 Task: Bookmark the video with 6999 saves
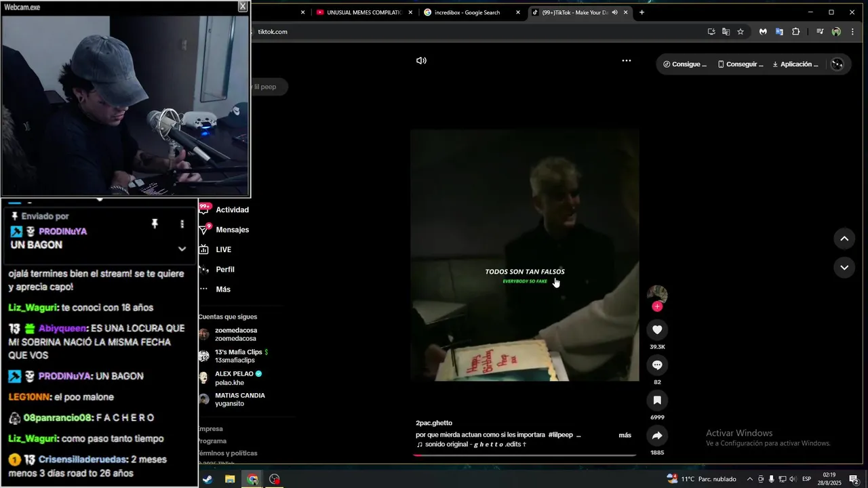(x=657, y=400)
